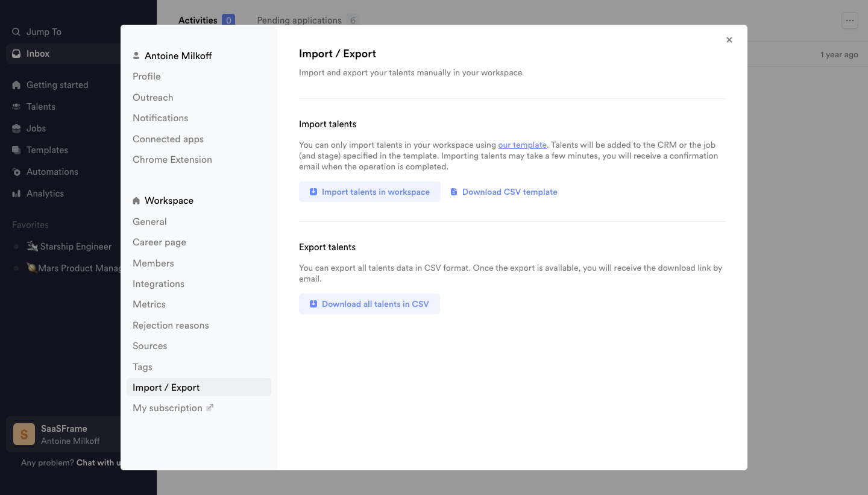This screenshot has width=868, height=495.
Task: Close the settings dialog with the X icon
Action: 729,40
